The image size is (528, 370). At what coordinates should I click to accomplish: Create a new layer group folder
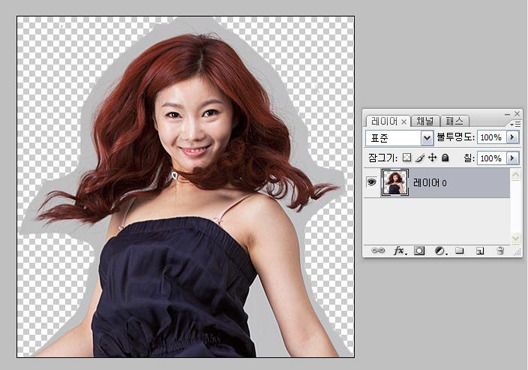tap(460, 251)
